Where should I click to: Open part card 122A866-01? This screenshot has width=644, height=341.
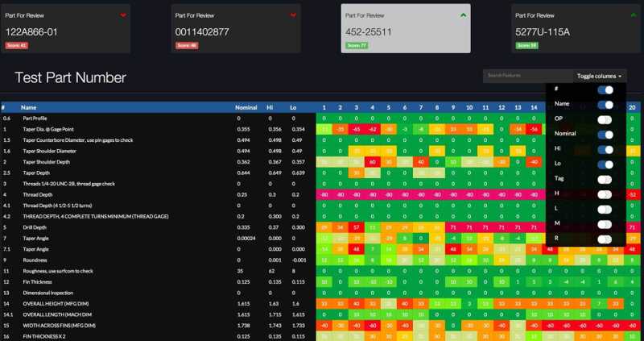click(x=65, y=29)
